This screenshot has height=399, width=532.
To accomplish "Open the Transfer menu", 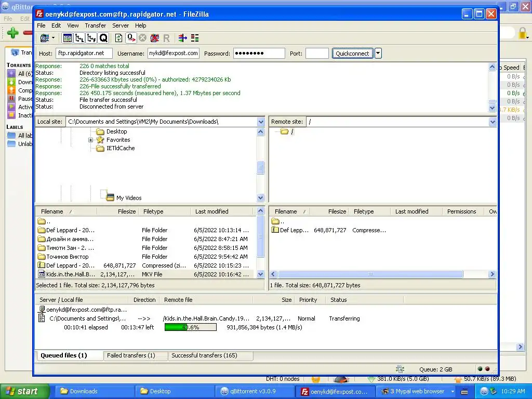I will (96, 25).
